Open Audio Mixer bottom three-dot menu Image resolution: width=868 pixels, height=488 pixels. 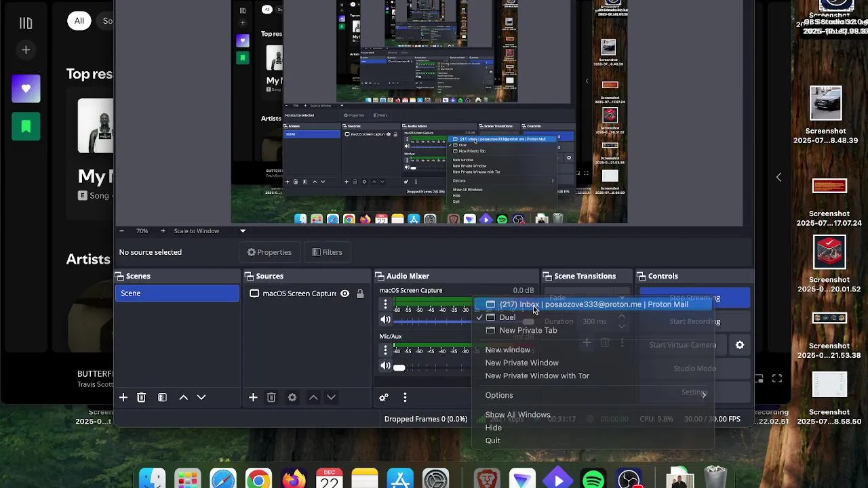pos(405,397)
